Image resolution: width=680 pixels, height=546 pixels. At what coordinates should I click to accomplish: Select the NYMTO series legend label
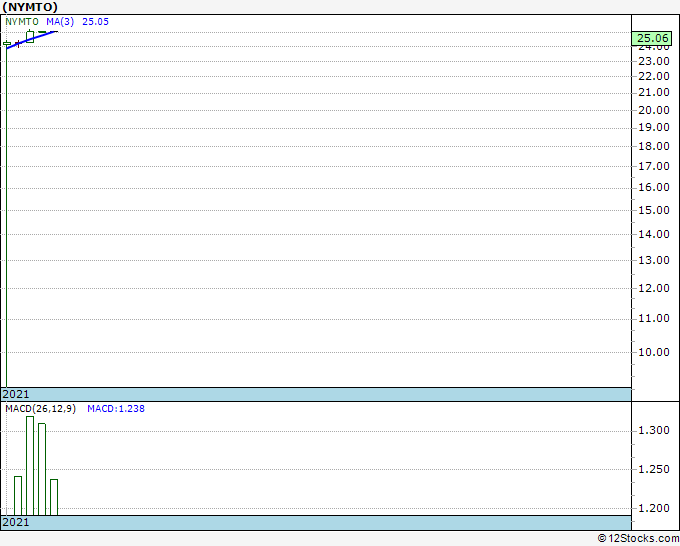click(22, 22)
